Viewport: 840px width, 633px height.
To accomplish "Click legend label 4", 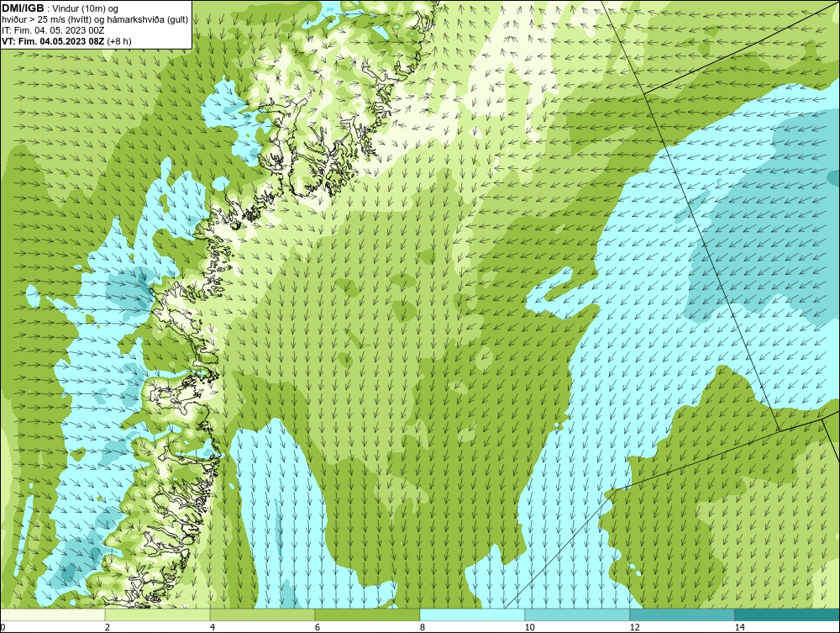I will 213,628.
